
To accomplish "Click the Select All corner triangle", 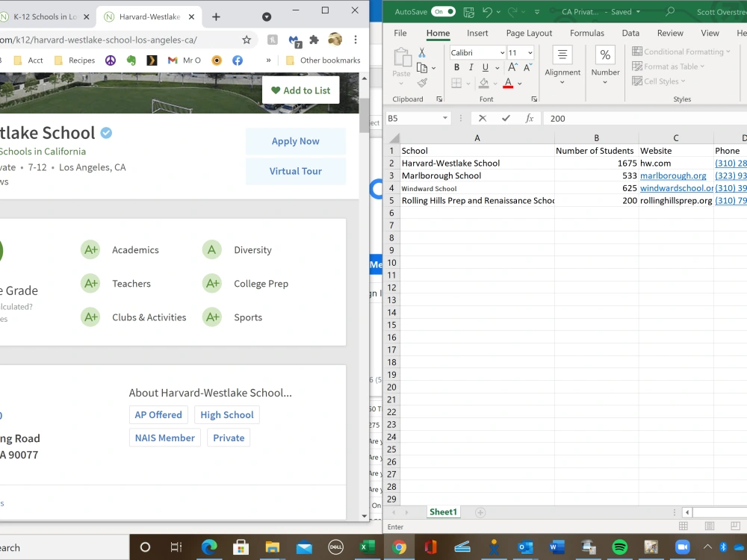I will 394,138.
